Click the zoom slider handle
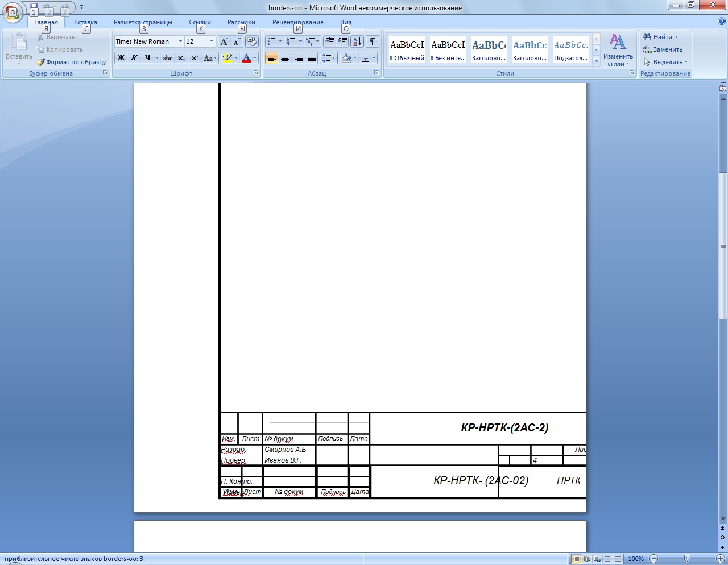 687,559
